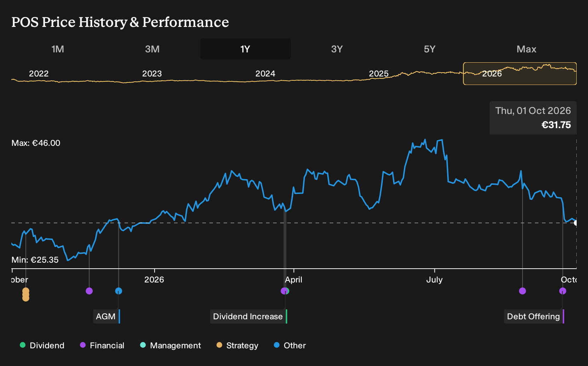Choose the 1Y range tab
This screenshot has width=588, height=366.
click(246, 49)
